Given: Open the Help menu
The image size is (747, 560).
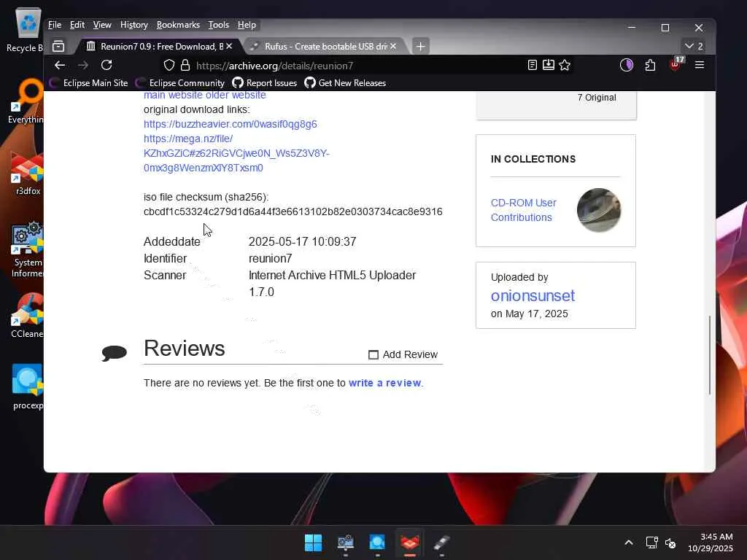Looking at the screenshot, I should 247,25.
